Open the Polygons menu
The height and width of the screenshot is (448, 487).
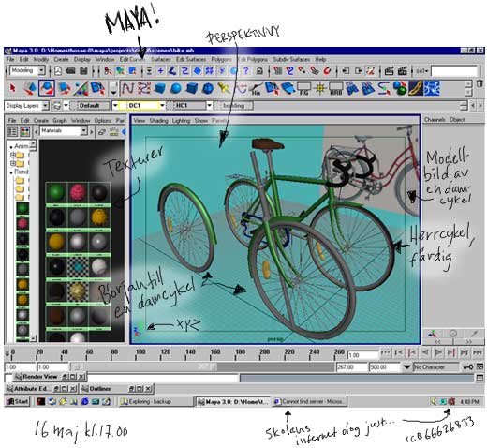tap(222, 59)
